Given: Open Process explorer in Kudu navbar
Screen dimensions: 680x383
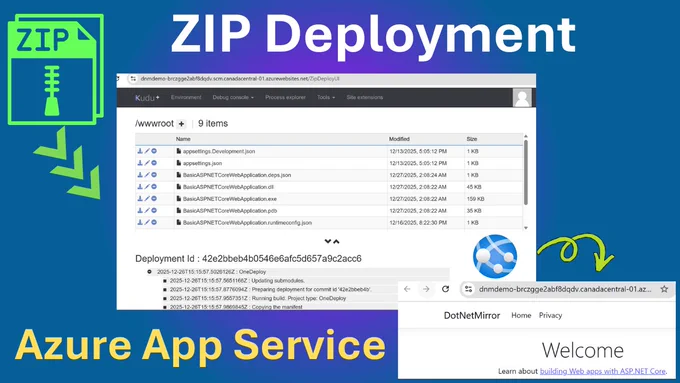Looking at the screenshot, I should 285,97.
